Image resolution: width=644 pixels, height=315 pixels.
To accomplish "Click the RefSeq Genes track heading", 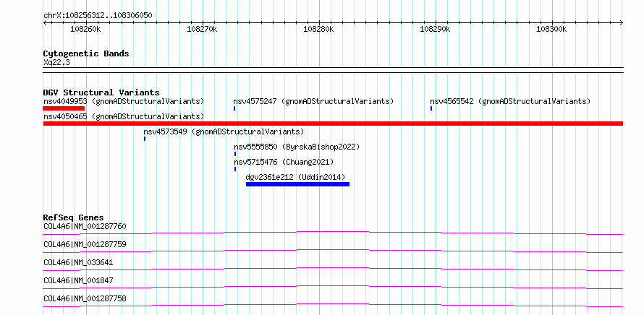I will 74,217.
